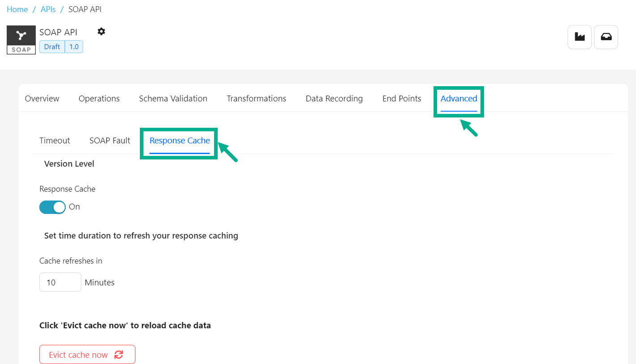Select the Schema Validation tab
Screen dimensions: 636x364
click(x=173, y=99)
